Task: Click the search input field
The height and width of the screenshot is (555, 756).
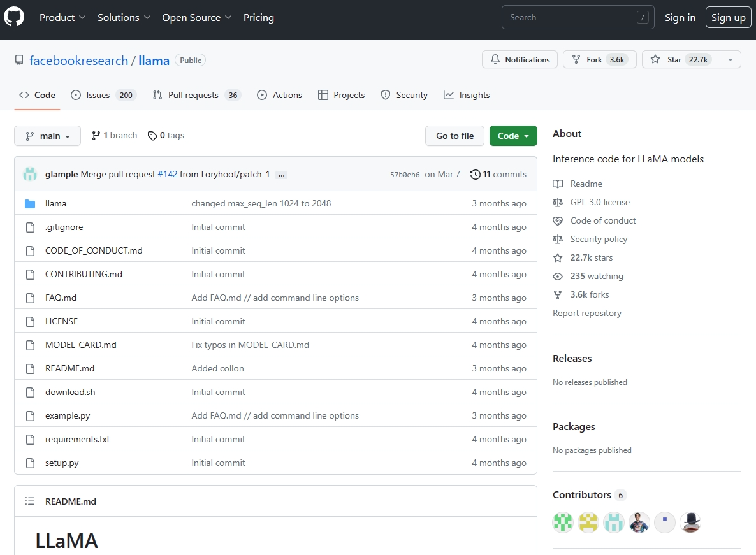Action: coord(571,17)
